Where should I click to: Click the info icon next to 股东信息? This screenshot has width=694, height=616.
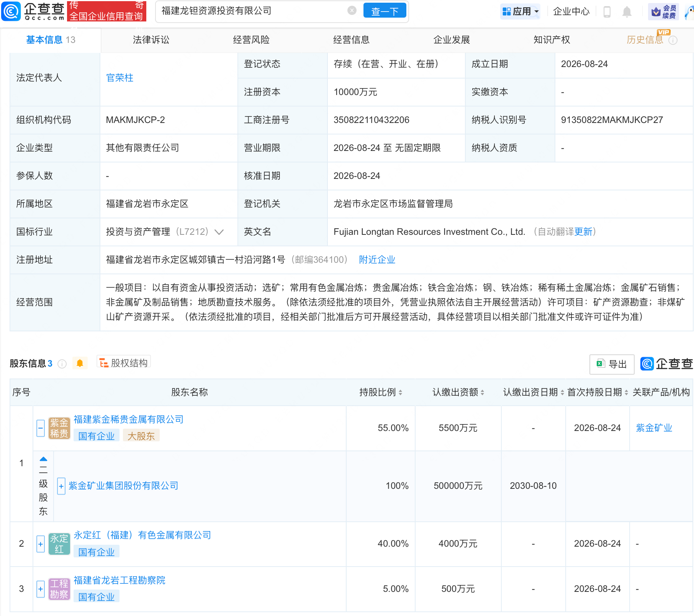pos(62,364)
